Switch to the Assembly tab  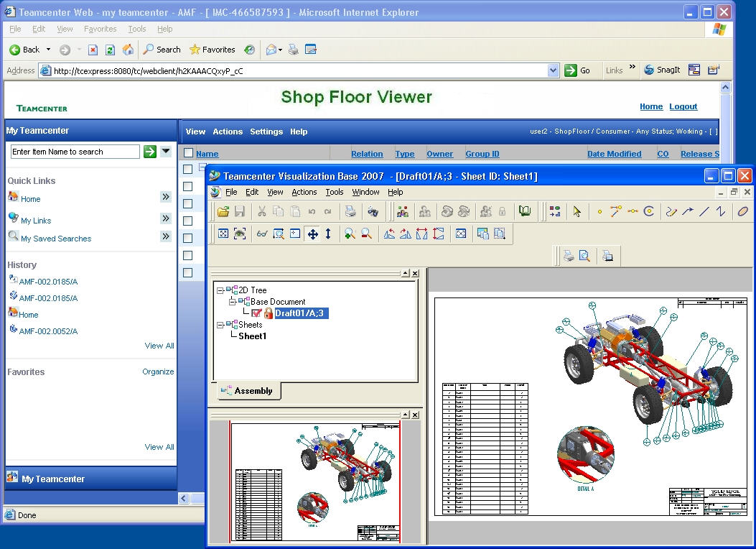point(248,391)
